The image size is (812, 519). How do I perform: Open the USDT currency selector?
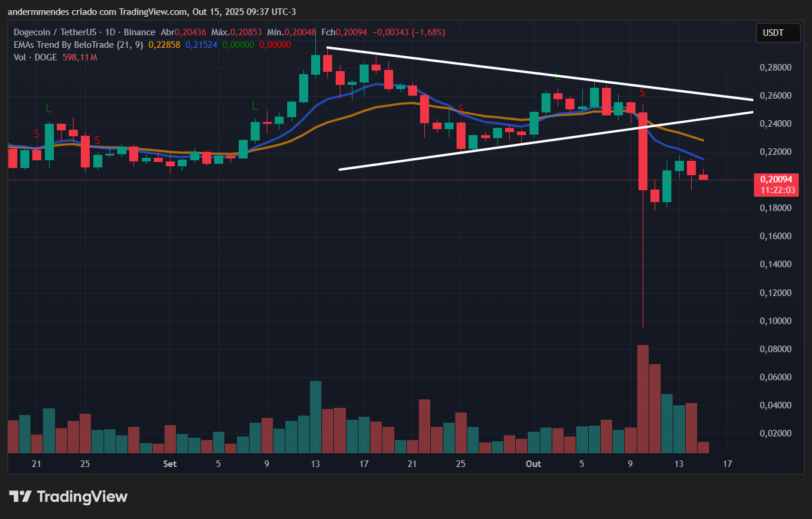click(777, 33)
